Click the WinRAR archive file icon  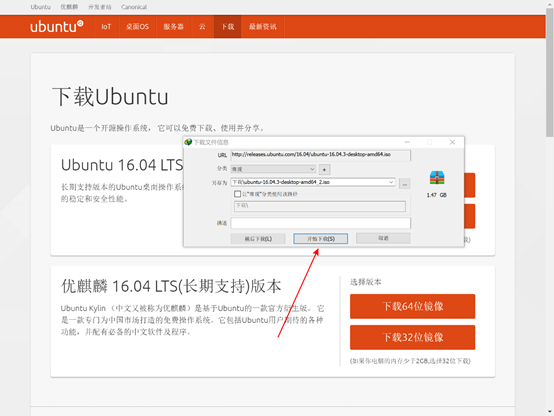[437, 177]
